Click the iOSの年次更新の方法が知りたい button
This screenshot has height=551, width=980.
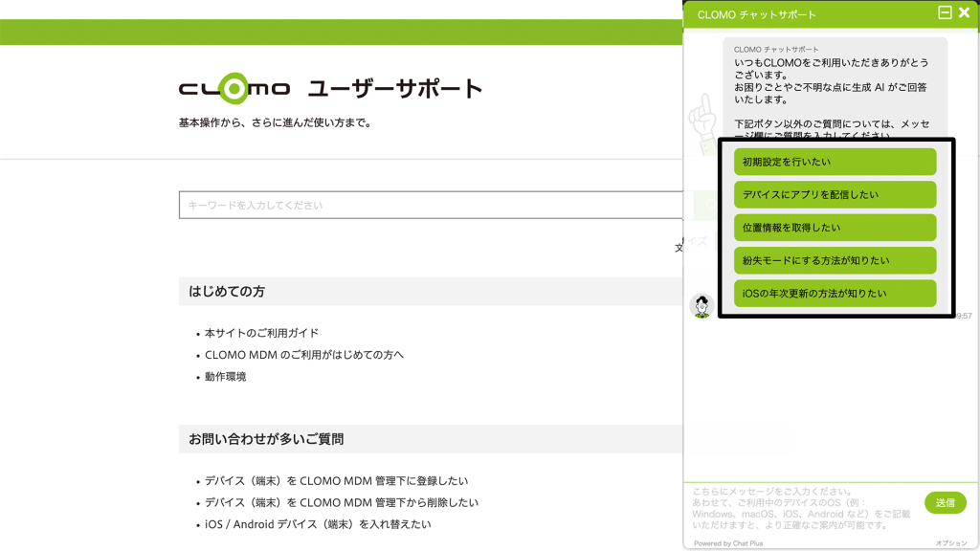click(835, 294)
